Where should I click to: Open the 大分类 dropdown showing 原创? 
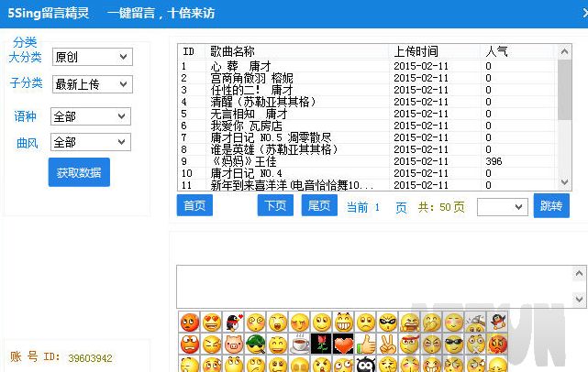(93, 57)
